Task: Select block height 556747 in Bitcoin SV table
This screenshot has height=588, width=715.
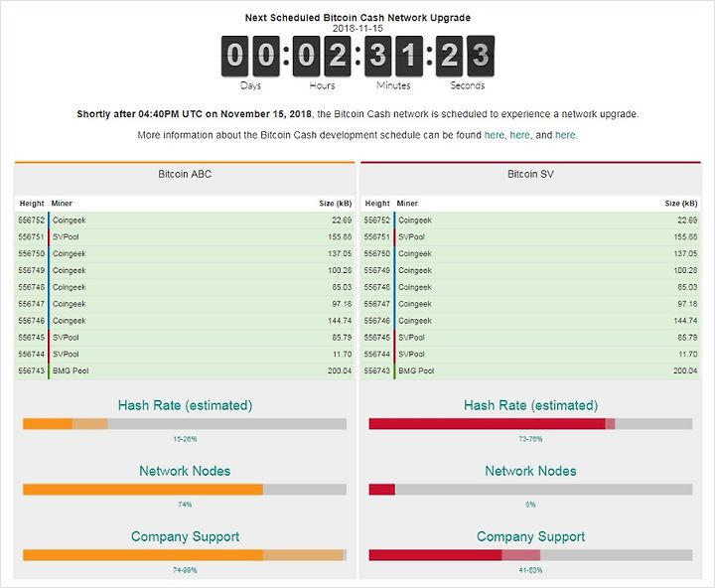Action: coord(377,304)
